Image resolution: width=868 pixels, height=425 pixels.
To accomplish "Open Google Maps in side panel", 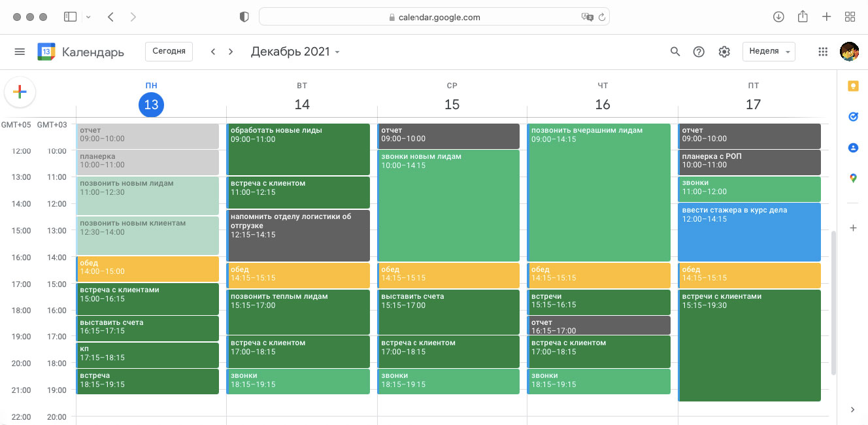I will (852, 178).
